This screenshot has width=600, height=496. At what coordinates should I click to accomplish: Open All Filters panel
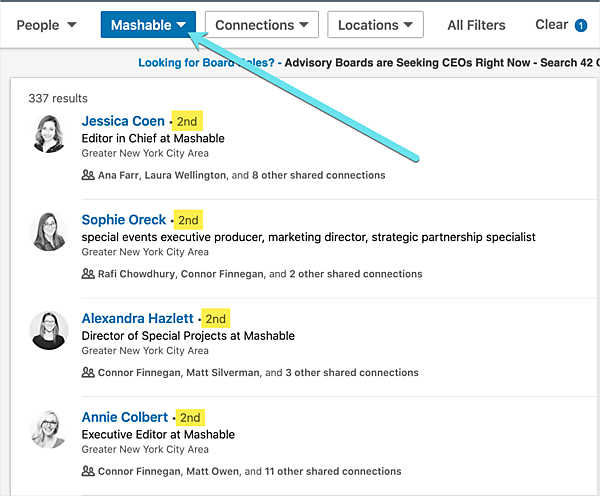(476, 25)
